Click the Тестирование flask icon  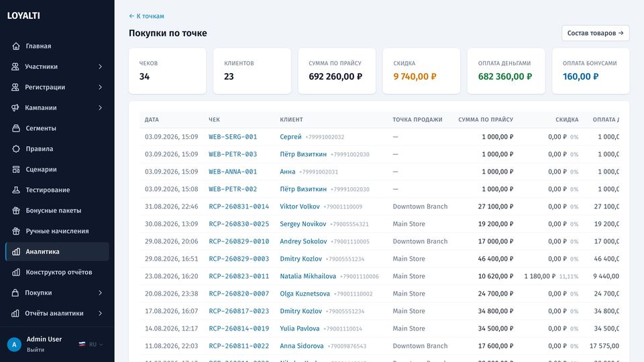[16, 190]
